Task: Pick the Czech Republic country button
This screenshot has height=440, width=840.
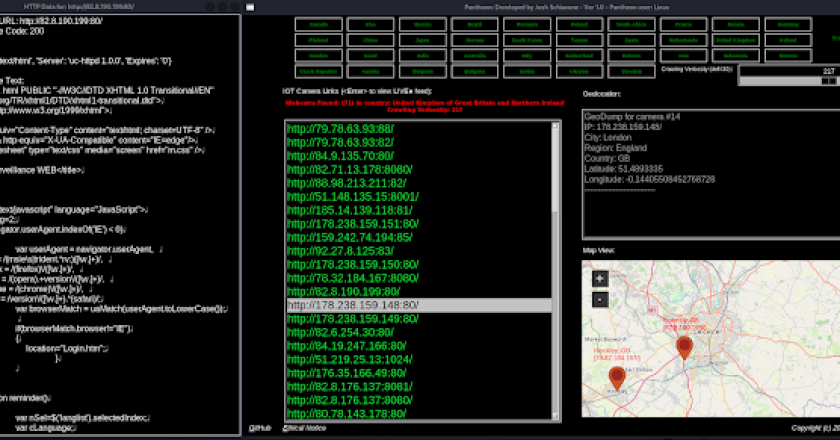Action: pyautogui.click(x=320, y=71)
